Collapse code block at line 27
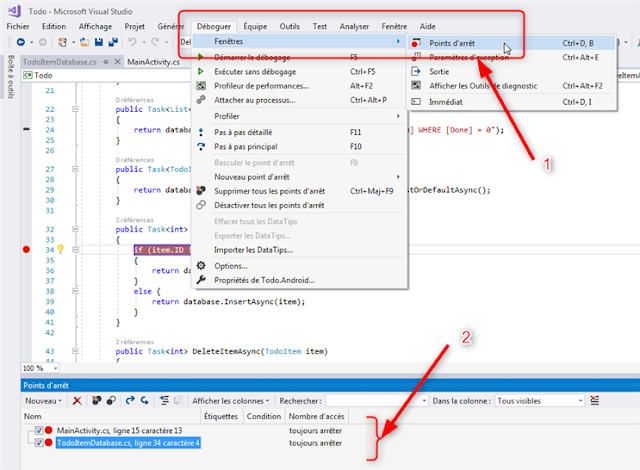 tap(75, 169)
